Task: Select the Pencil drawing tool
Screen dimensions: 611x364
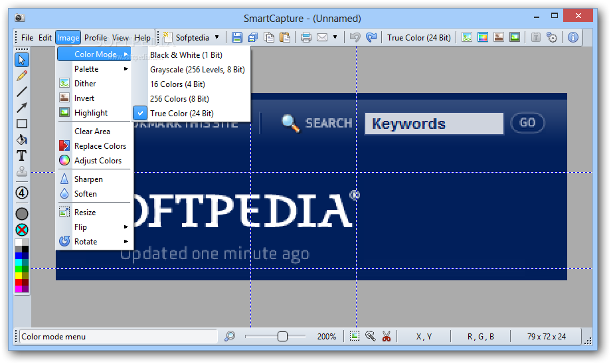Action: click(x=22, y=76)
